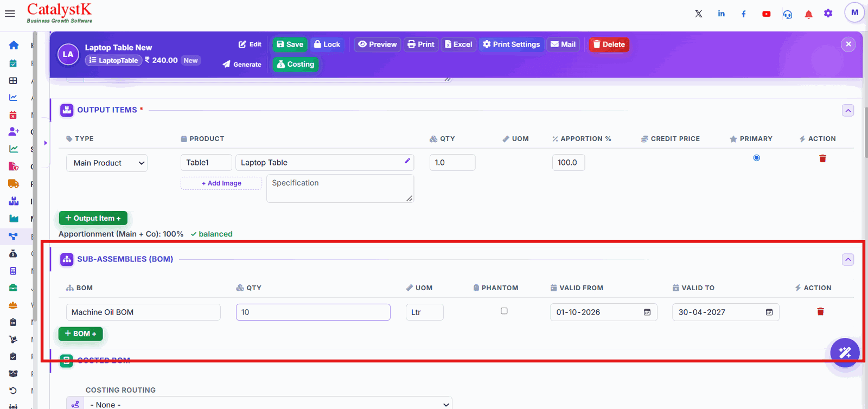This screenshot has width=868, height=409.
Task: Add a new Output Item
Action: click(93, 218)
